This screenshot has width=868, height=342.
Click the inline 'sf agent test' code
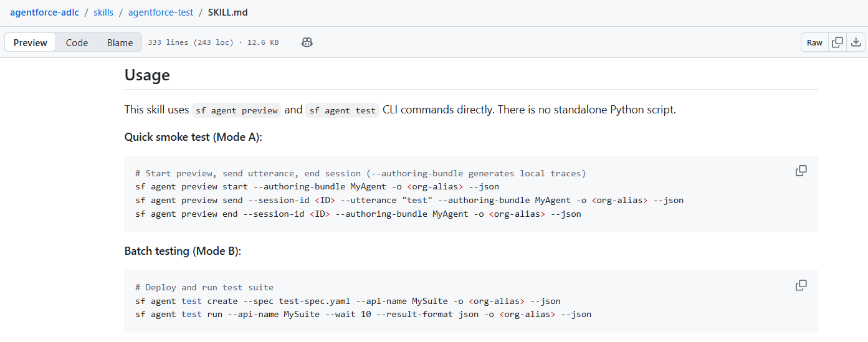[x=342, y=110]
